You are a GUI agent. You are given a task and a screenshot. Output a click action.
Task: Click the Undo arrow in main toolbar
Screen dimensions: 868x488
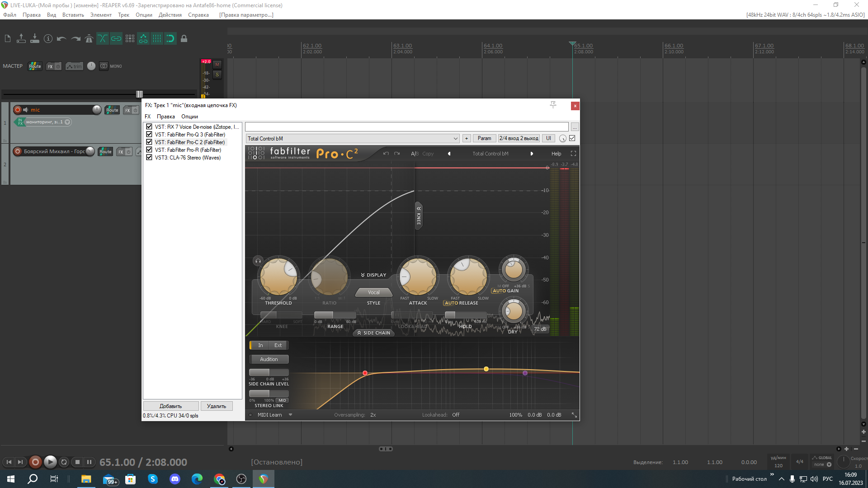[x=62, y=39]
